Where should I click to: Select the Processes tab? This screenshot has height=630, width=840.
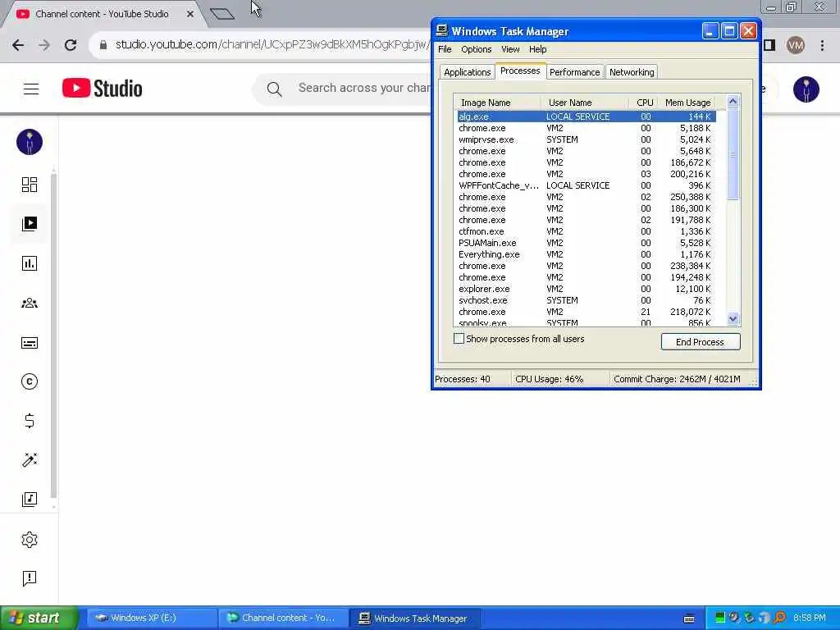pos(520,71)
